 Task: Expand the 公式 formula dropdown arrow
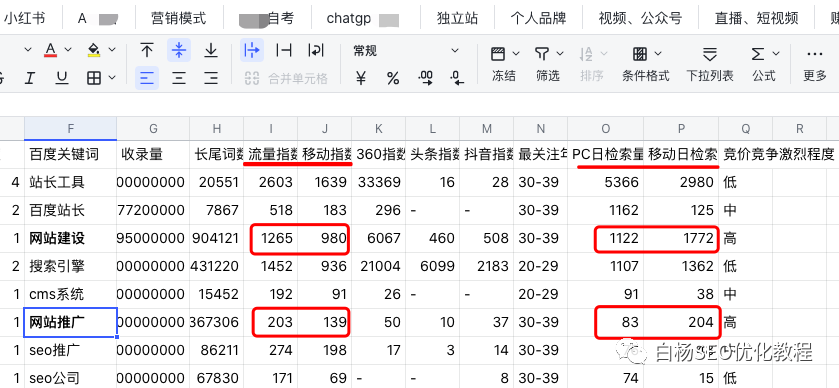[776, 54]
